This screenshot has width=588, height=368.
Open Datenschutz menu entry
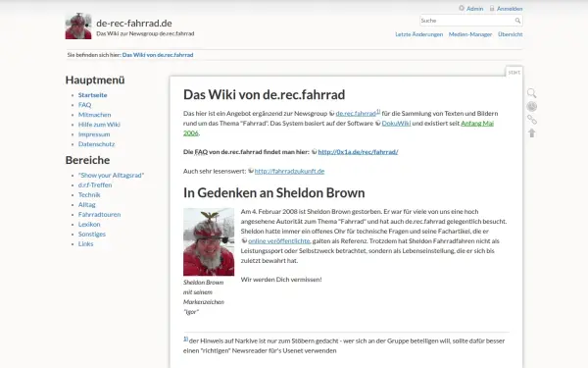click(96, 144)
